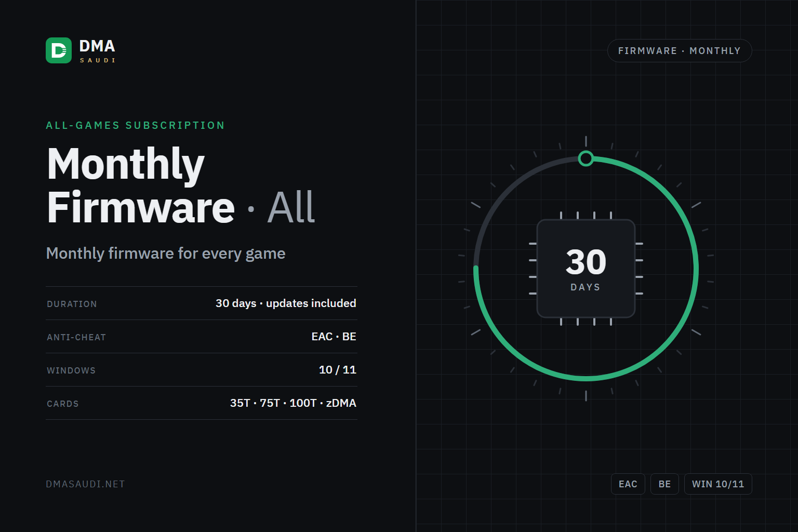Click the DURATION label

coord(72,304)
